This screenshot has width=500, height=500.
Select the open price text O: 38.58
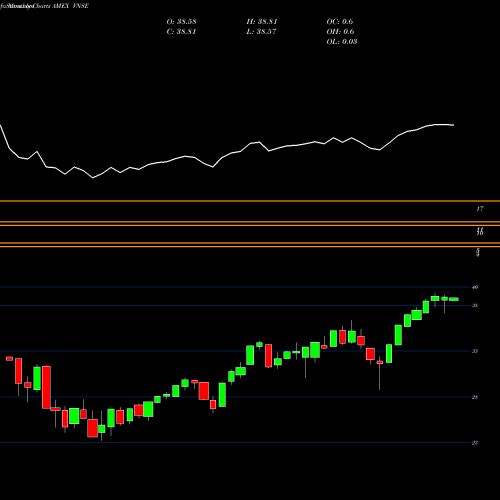coord(181,22)
